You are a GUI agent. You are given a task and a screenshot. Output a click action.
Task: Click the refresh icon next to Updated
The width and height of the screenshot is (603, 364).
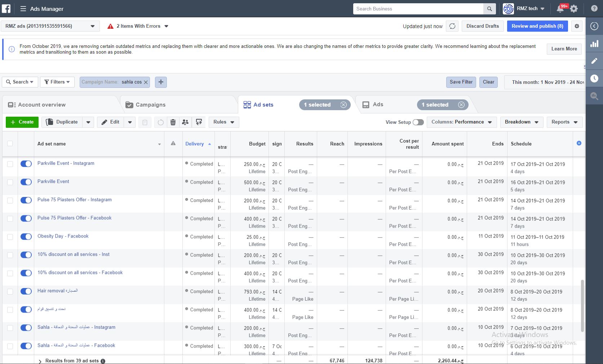pyautogui.click(x=452, y=26)
